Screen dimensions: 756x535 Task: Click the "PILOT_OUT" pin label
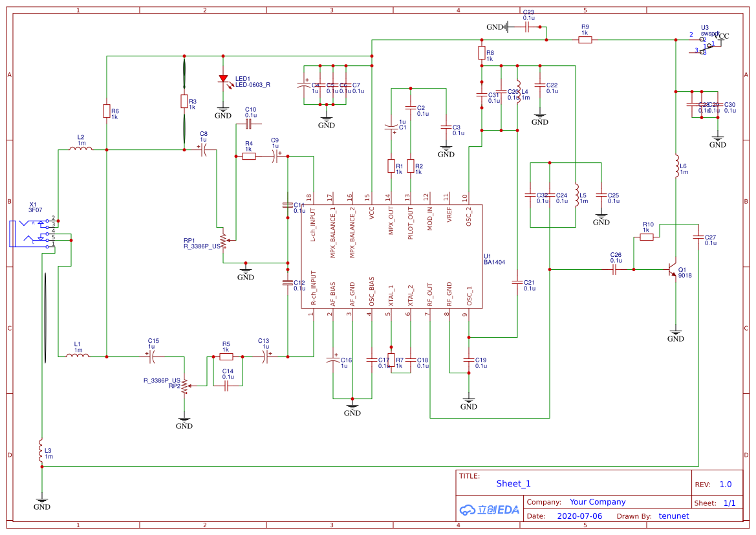coord(411,223)
